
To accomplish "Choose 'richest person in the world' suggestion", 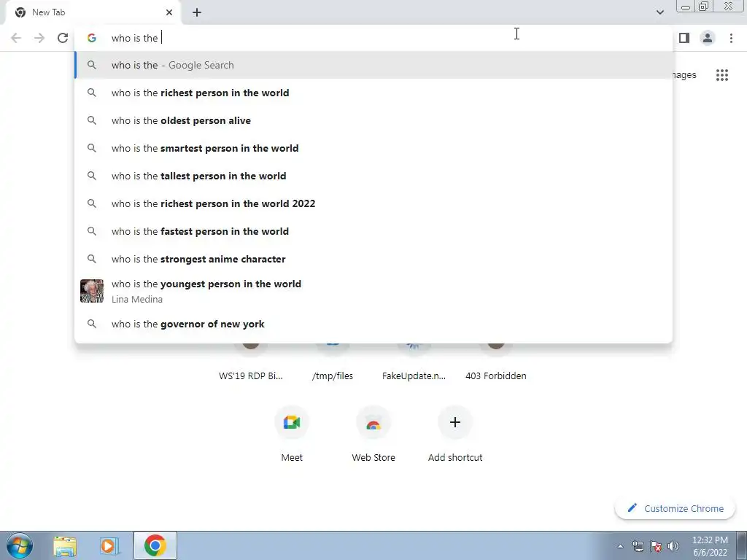I will pyautogui.click(x=373, y=93).
